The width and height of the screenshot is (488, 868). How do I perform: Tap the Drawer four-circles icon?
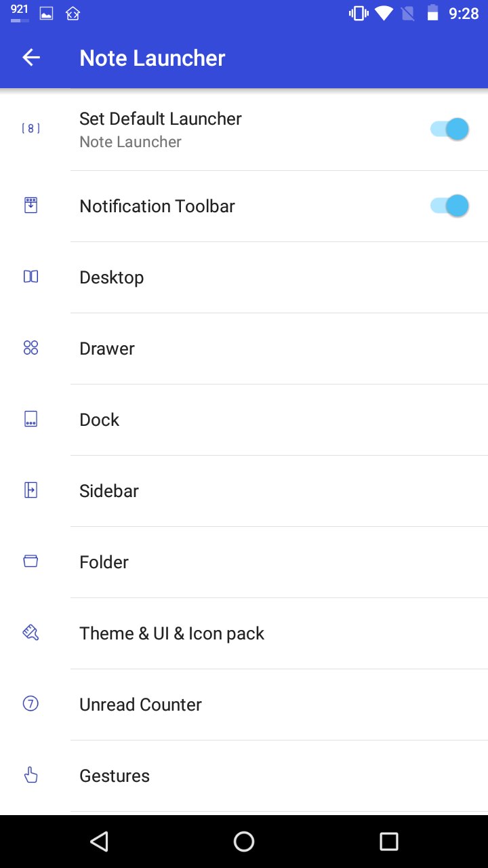30,348
